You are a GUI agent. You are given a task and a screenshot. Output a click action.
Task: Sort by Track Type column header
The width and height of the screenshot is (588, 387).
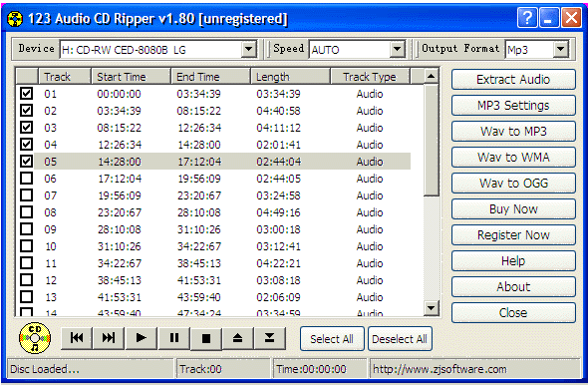pyautogui.click(x=370, y=77)
